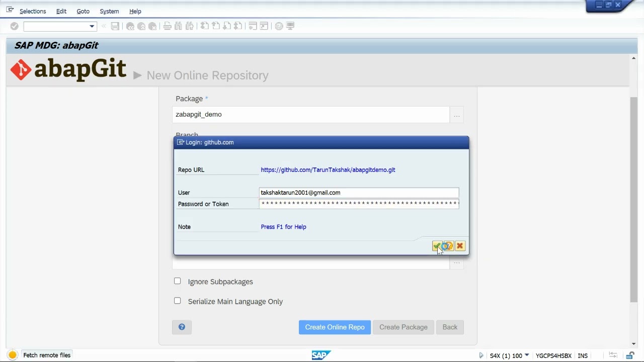Click the connection settings icon in status bar
Screen dimensions: 644x362
(x=613, y=355)
